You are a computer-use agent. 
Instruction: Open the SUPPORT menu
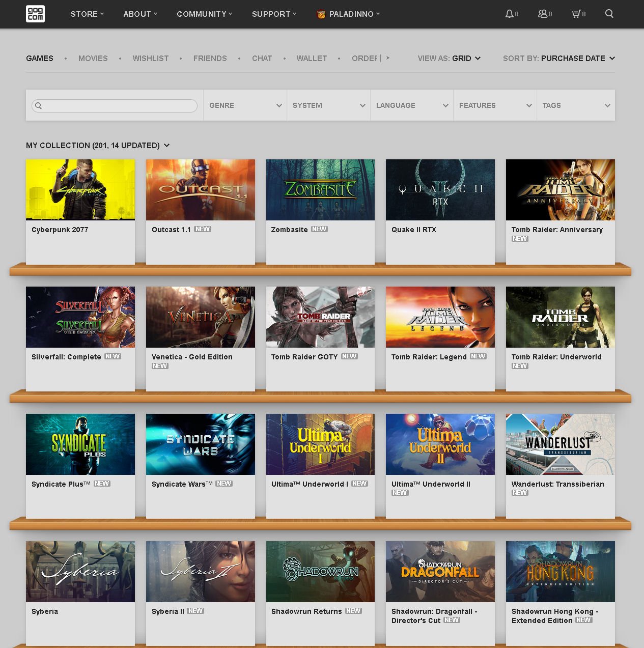pos(274,14)
